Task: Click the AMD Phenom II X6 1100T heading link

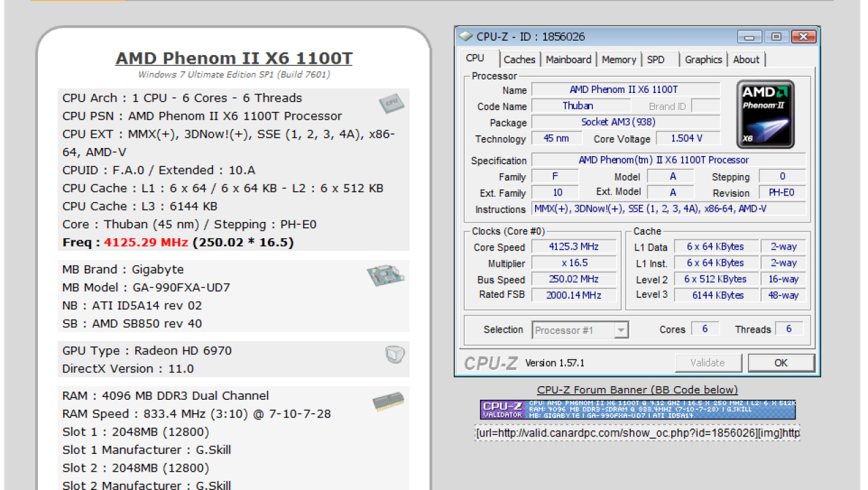Action: 234,58
